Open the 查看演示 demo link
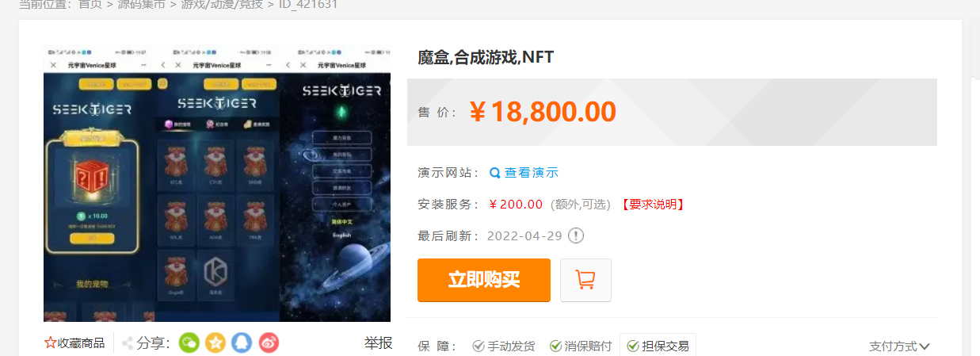The image size is (980, 356). pyautogui.click(x=532, y=173)
